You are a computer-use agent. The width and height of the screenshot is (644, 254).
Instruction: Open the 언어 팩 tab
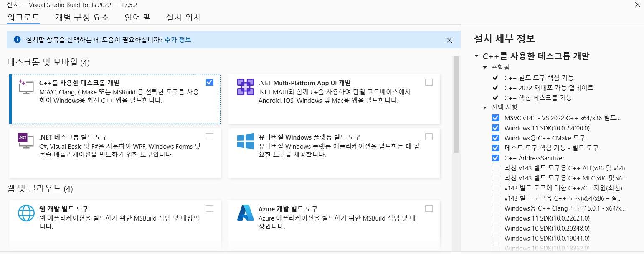pyautogui.click(x=138, y=18)
